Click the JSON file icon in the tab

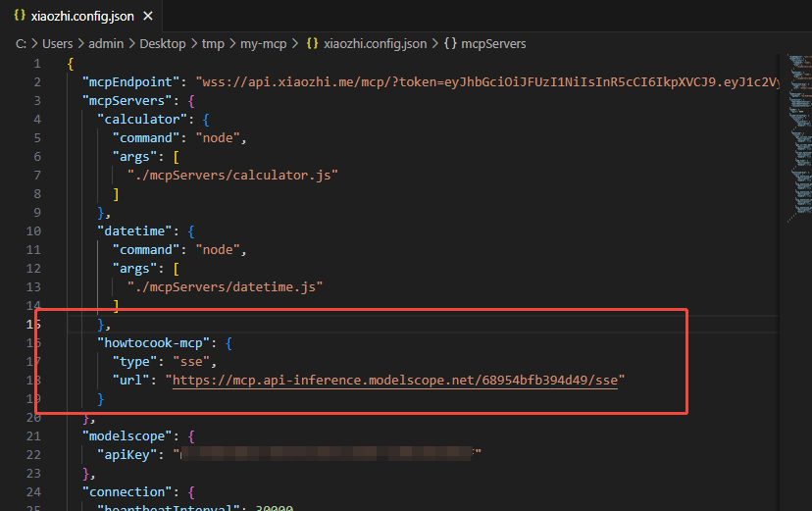click(x=20, y=16)
